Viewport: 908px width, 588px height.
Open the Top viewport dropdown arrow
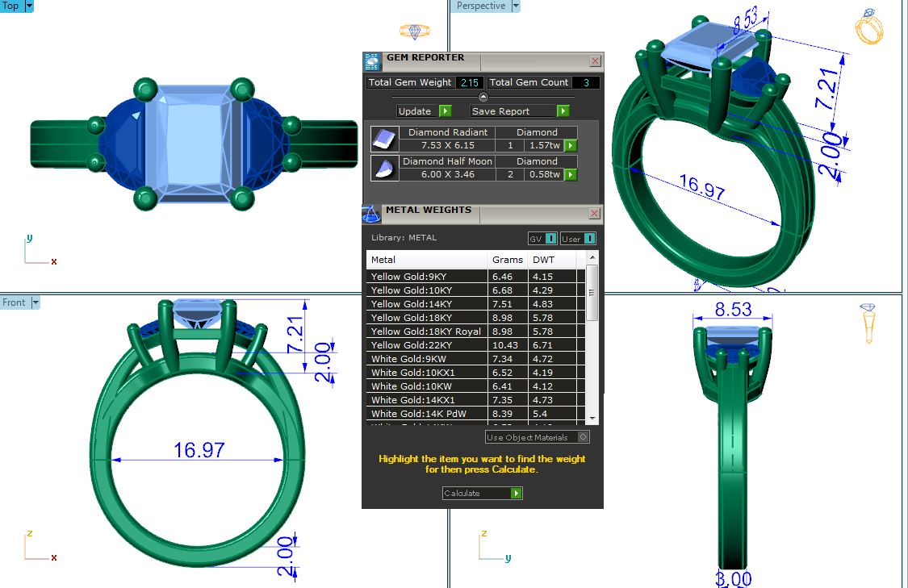(x=30, y=6)
